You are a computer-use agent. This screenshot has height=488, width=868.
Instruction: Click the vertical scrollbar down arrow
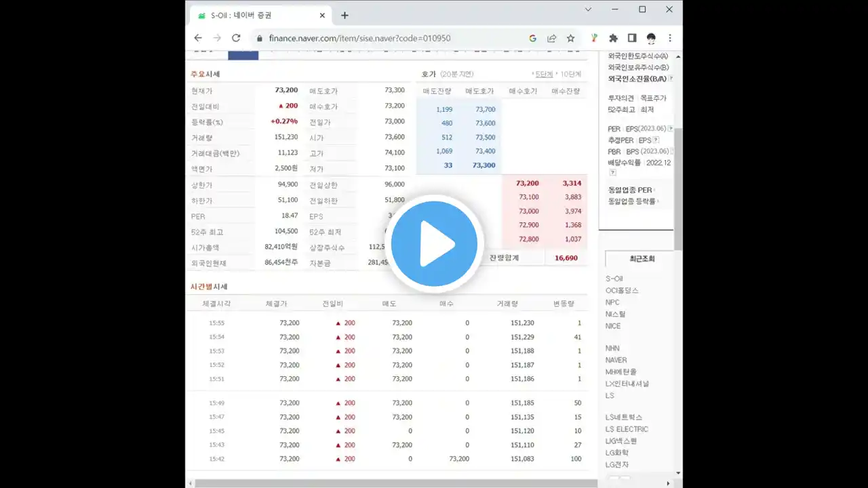click(x=678, y=473)
